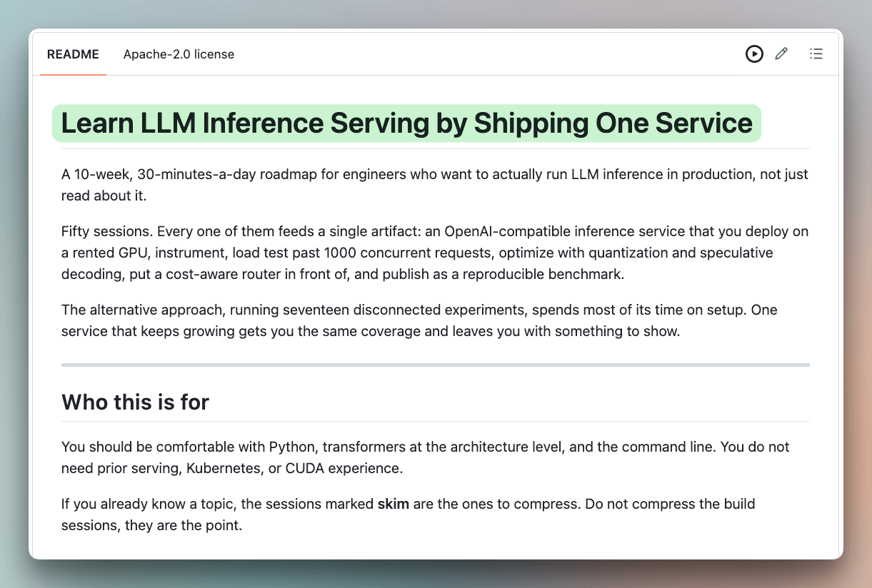
Task: Switch to the Apache-2.0 license tab
Action: pyautogui.click(x=179, y=54)
